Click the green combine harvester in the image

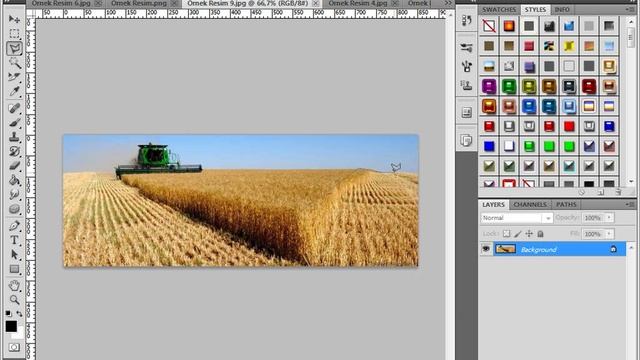pos(158,160)
